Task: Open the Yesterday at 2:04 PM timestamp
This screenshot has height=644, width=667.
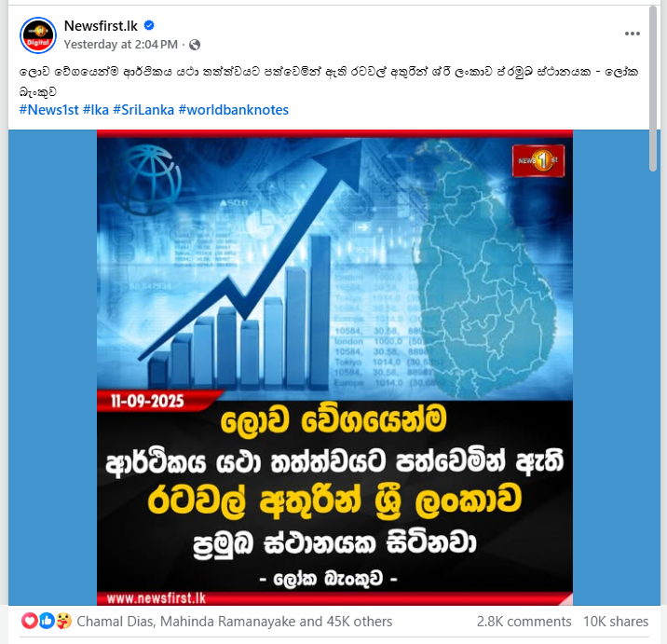Action: pos(121,44)
